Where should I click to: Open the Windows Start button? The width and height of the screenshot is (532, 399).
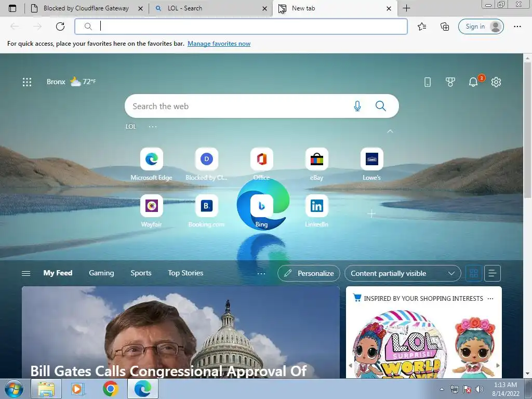(14, 389)
